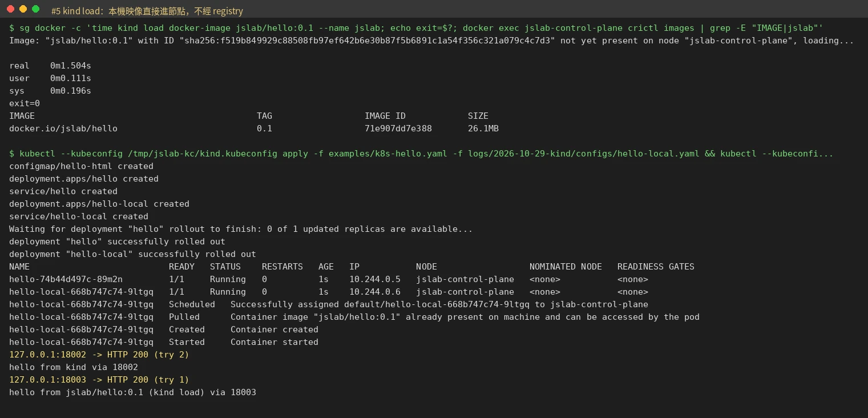The height and width of the screenshot is (418, 868).
Task: Select pod name 'hello-74b44d497c-89m2n'
Action: (66, 279)
